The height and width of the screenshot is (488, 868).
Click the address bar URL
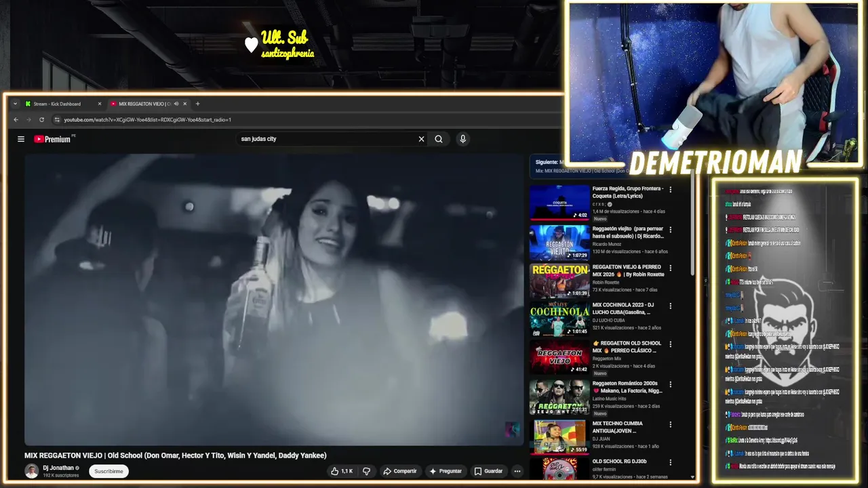point(147,120)
